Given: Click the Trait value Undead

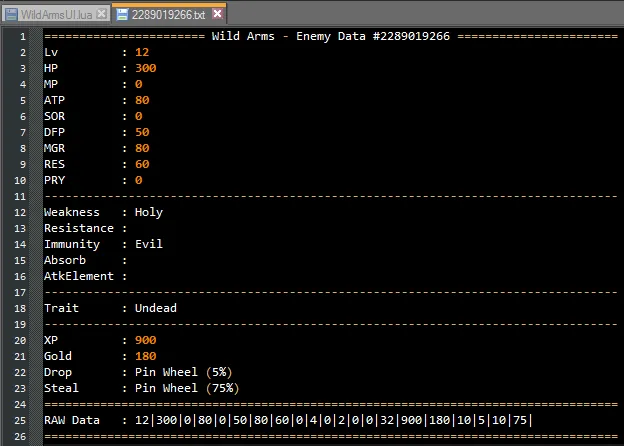Looking at the screenshot, I should [156, 308].
